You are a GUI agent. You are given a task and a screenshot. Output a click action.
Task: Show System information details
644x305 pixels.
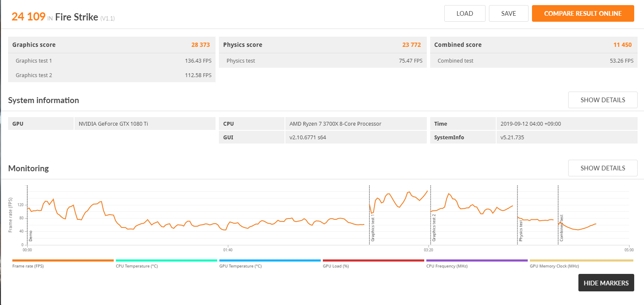(x=603, y=100)
